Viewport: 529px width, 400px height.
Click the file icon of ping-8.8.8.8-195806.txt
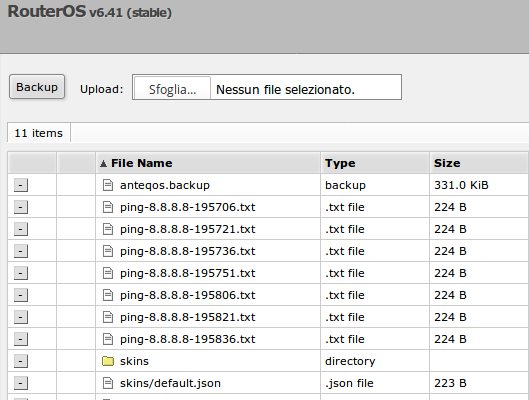[x=108, y=295]
